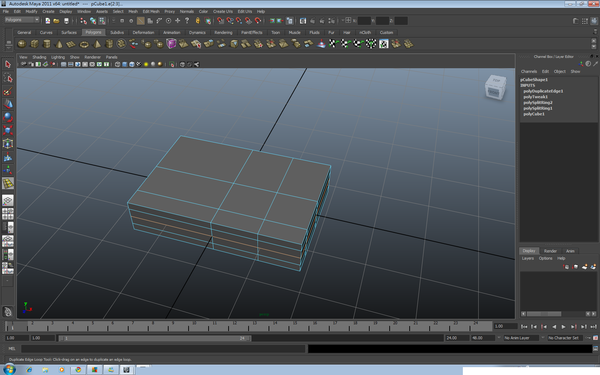Select polySplitRing2 in the INPUTS list
600x375 pixels.
pos(538,103)
